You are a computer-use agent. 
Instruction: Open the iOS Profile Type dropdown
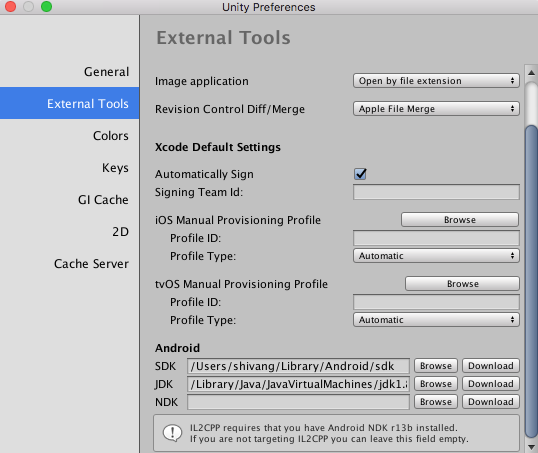click(436, 256)
